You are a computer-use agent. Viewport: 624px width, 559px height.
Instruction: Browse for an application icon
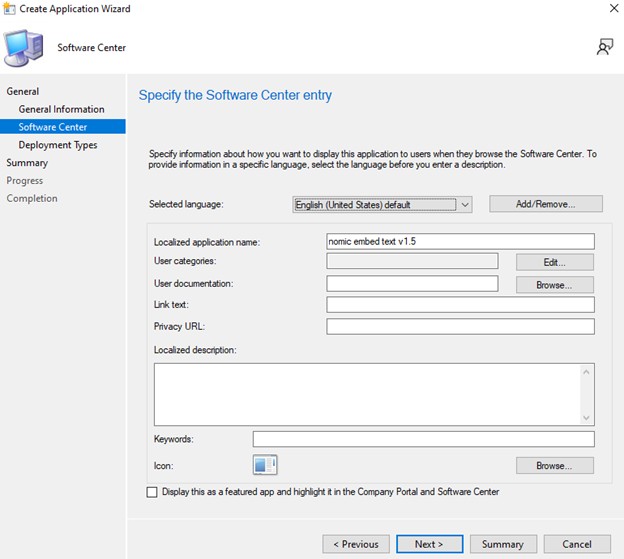[554, 466]
